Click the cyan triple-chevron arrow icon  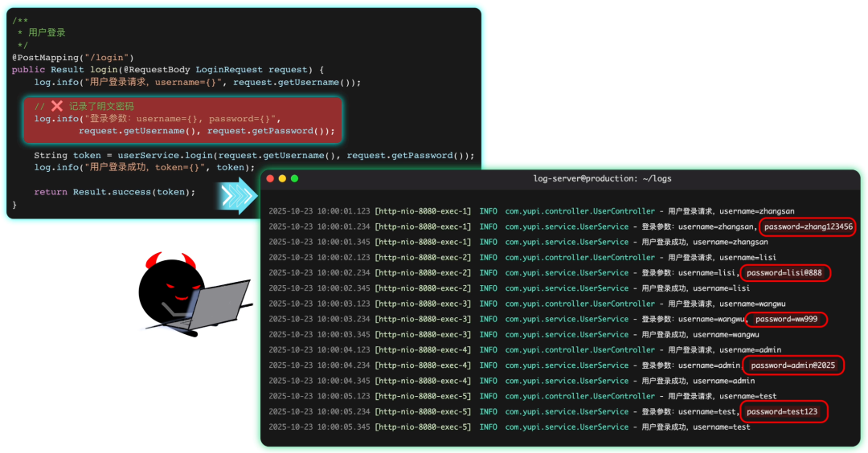237,196
